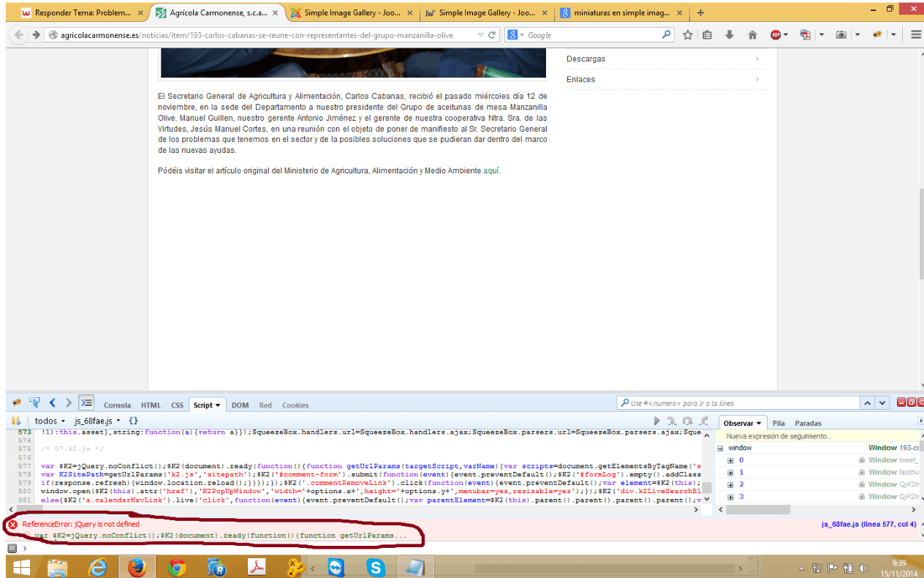Click the red error icon in console
The height and width of the screenshot is (578, 924).
(13, 524)
